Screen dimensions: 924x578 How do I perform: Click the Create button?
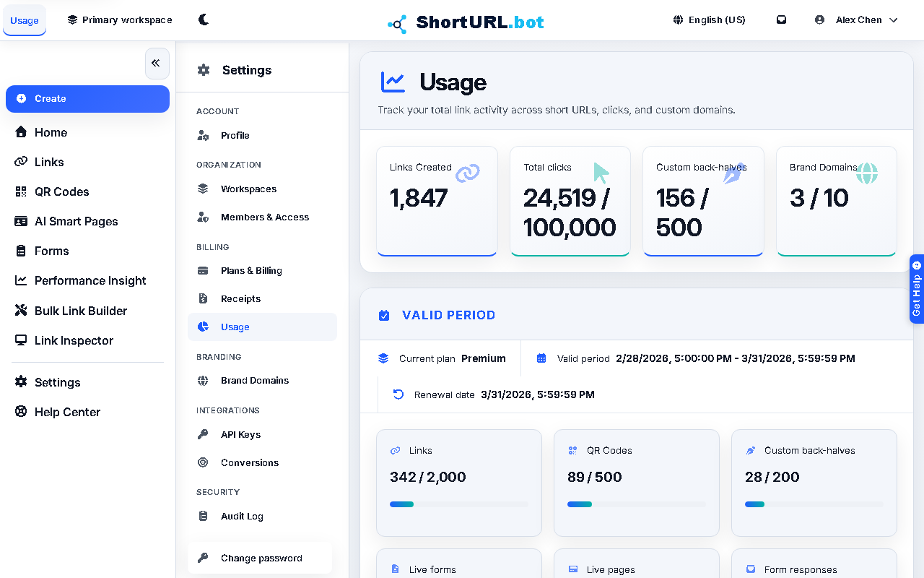[87, 99]
